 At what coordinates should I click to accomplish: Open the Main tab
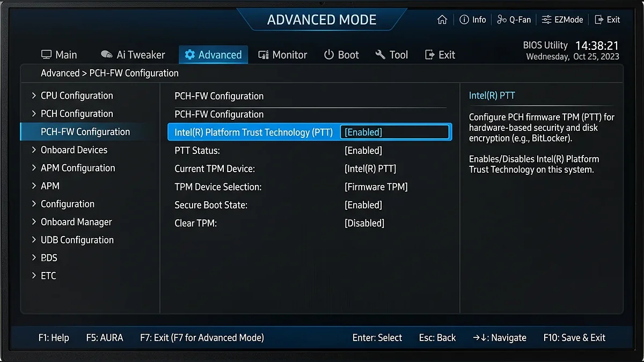click(x=59, y=55)
